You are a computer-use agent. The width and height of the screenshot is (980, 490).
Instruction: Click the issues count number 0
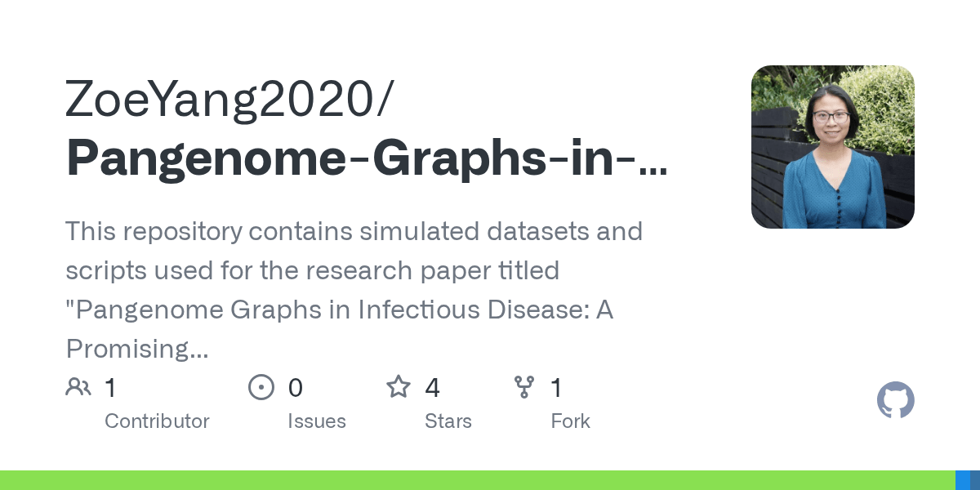pyautogui.click(x=296, y=388)
